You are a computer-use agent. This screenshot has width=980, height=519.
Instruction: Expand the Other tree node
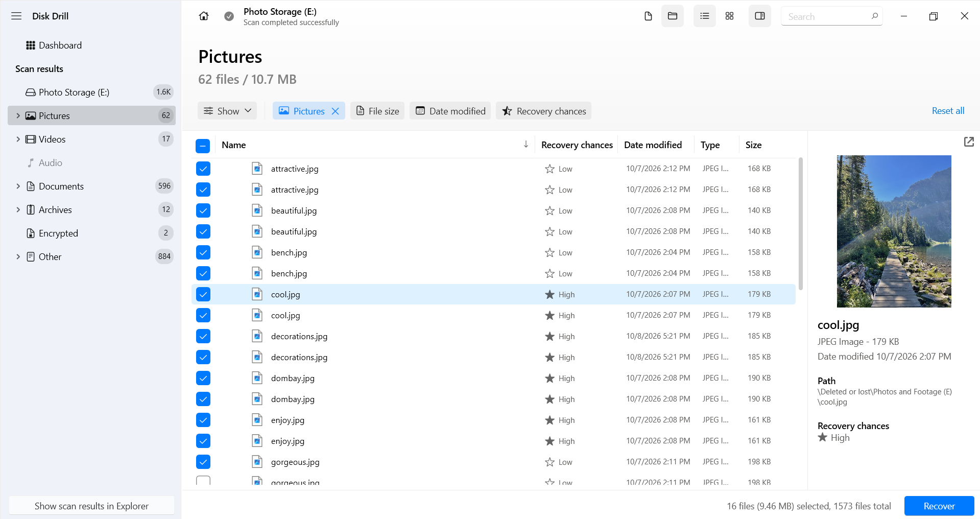pyautogui.click(x=18, y=256)
